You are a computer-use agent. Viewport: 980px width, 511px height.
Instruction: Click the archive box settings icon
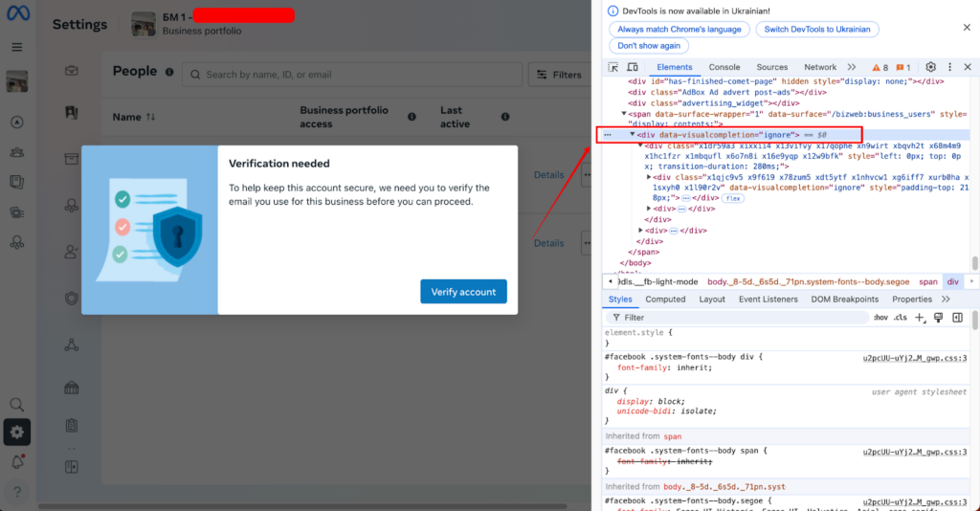click(x=72, y=159)
